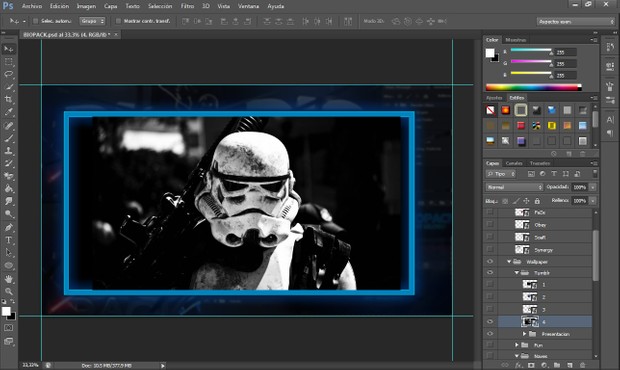620x370 pixels.
Task: Select the Eraser tool
Action: click(x=8, y=176)
